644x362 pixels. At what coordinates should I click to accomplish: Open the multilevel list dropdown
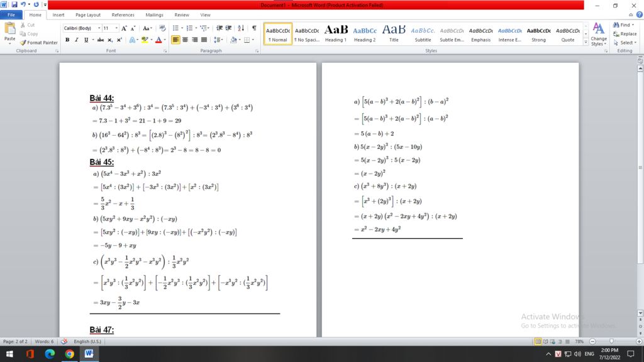(x=204, y=28)
